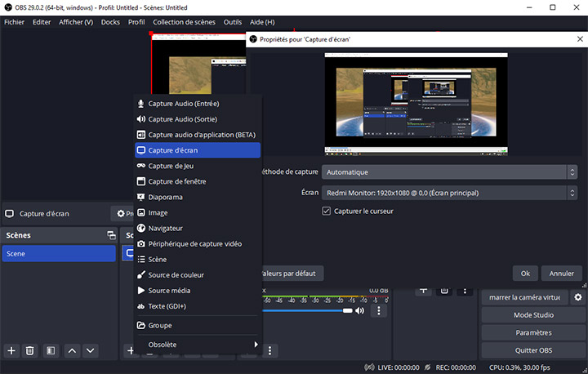Open audio mixer three-dot options menu
Image resolution: width=588 pixels, height=374 pixels.
[x=379, y=311]
